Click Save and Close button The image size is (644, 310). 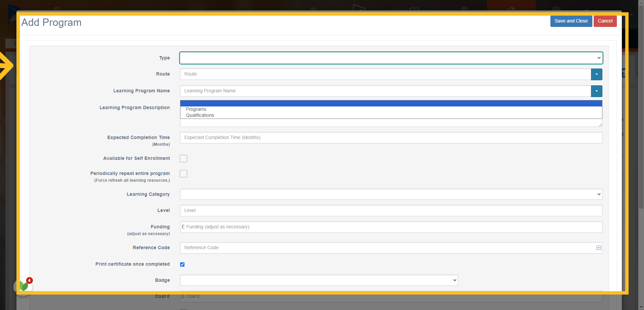571,21
